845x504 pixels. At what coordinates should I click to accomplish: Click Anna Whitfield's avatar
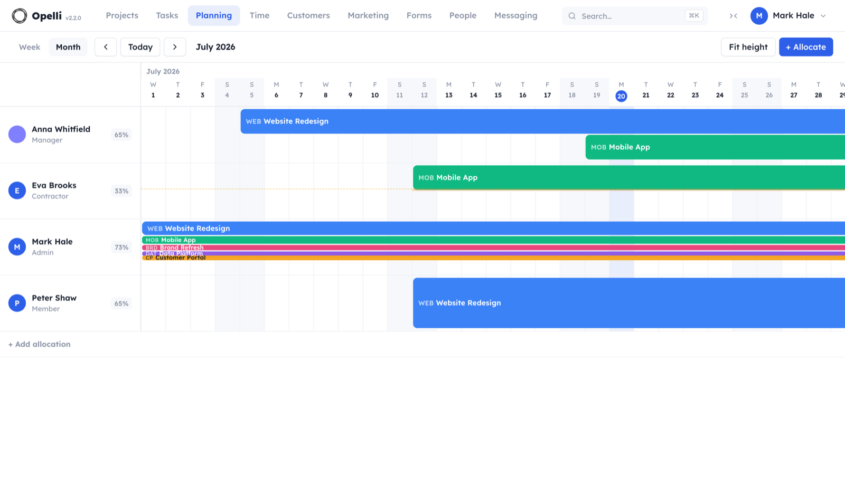(x=17, y=135)
